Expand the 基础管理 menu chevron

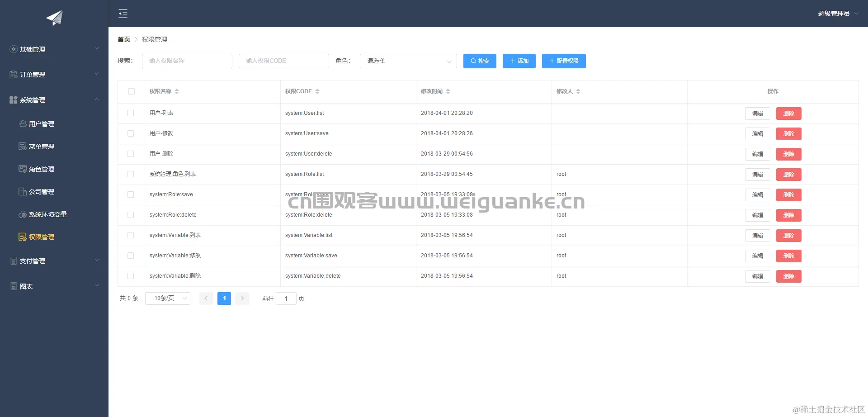coord(97,48)
